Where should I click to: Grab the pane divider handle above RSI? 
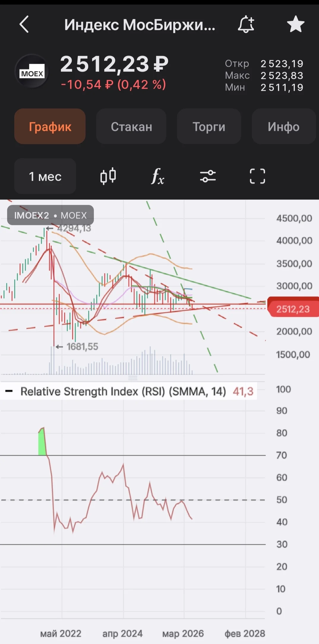[x=133, y=378]
